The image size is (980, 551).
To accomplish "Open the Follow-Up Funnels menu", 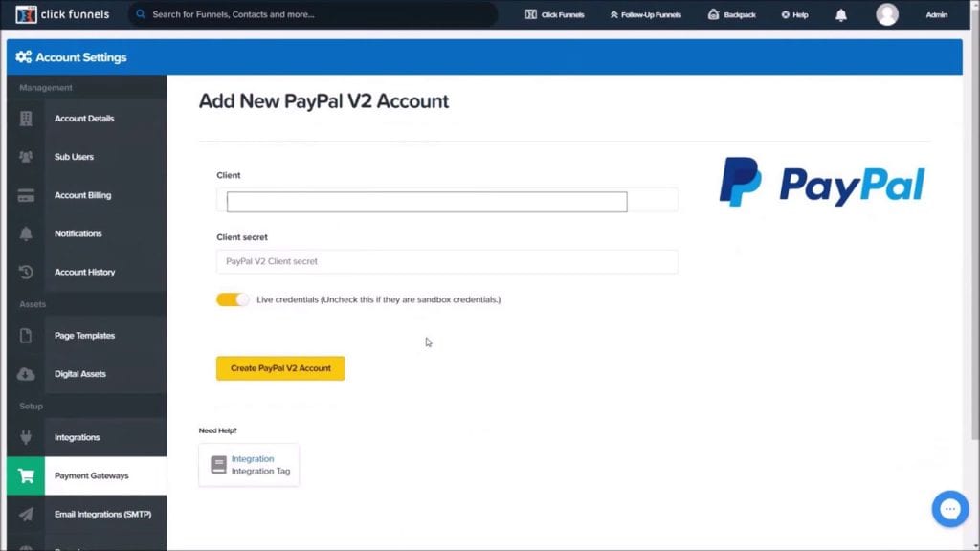I will (x=646, y=15).
